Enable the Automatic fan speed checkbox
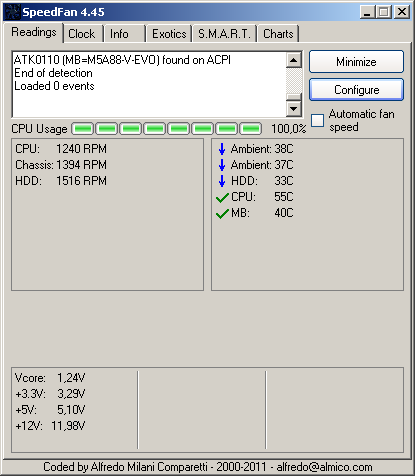Image resolution: width=415 pixels, height=476 pixels. coord(317,120)
